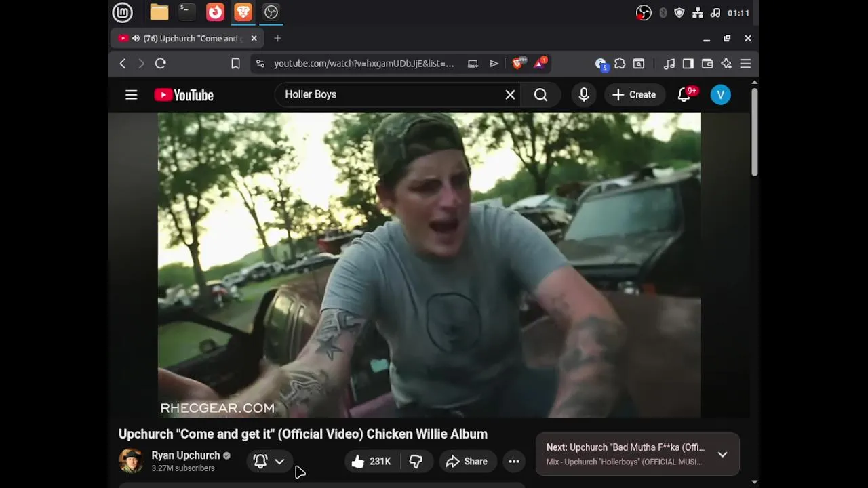Toggle the Brave sidebar panel
The height and width of the screenshot is (488, 868).
pos(688,64)
